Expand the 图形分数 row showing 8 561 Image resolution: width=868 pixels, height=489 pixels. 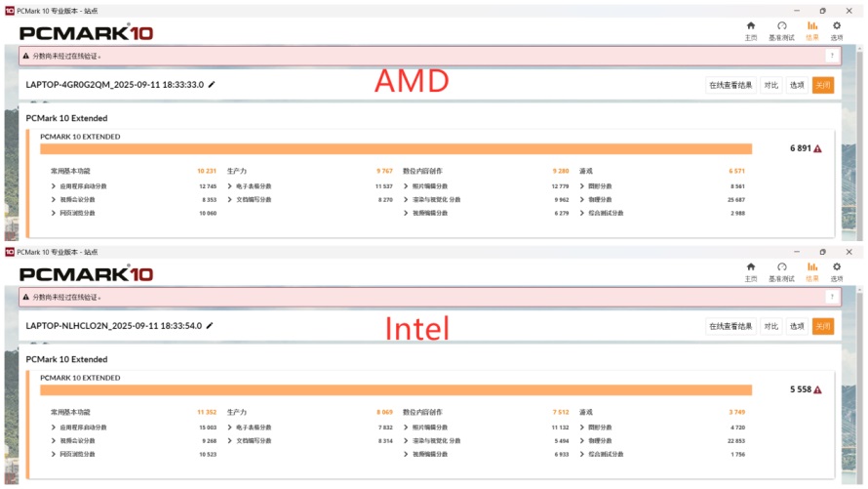coord(582,186)
